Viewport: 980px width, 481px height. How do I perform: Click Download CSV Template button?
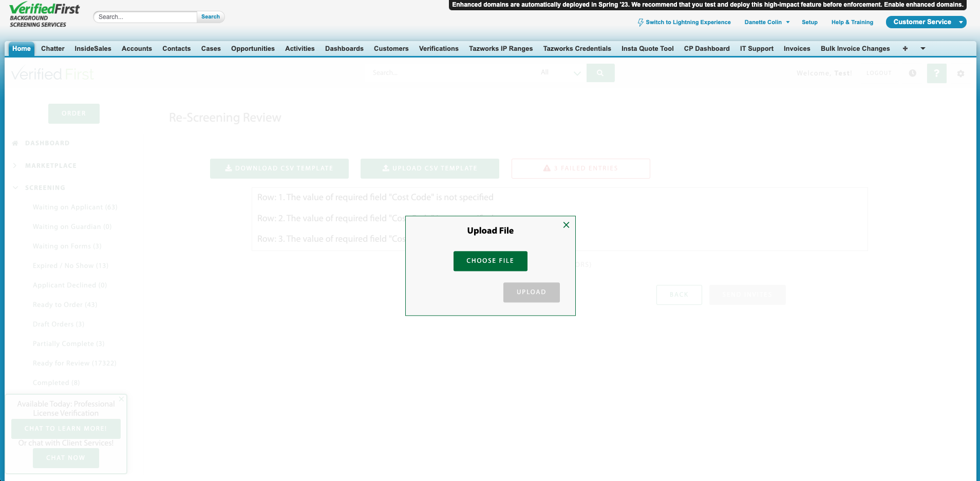279,168
